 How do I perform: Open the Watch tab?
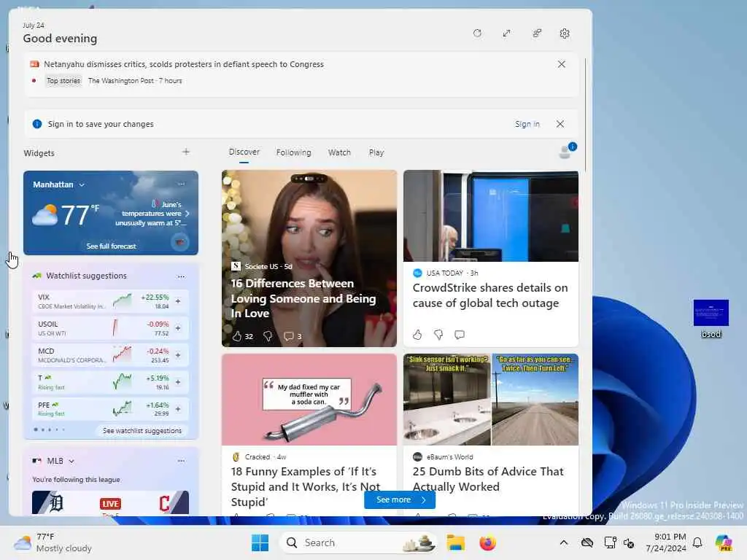[x=339, y=152]
